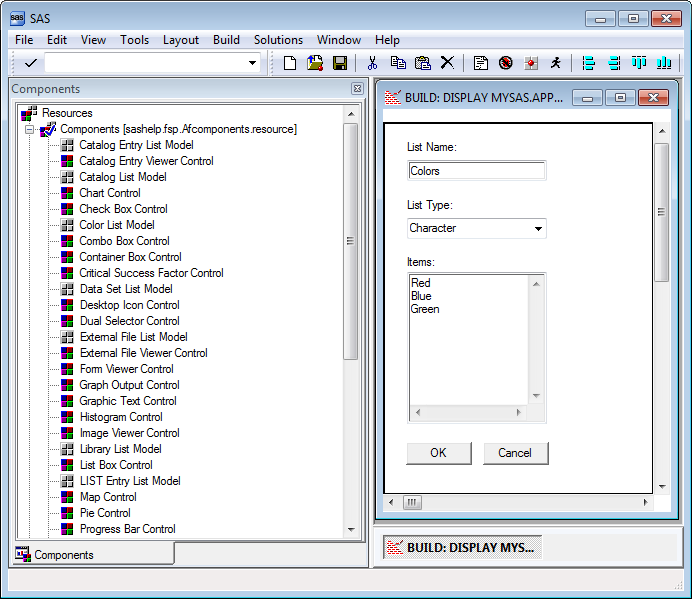Click the align left edges icon
The height and width of the screenshot is (599, 692).
pyautogui.click(x=588, y=63)
